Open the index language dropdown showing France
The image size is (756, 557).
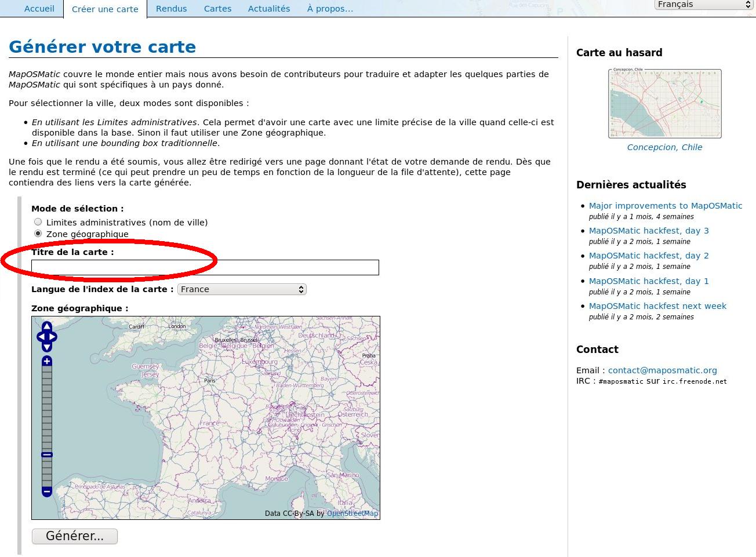[242, 289]
